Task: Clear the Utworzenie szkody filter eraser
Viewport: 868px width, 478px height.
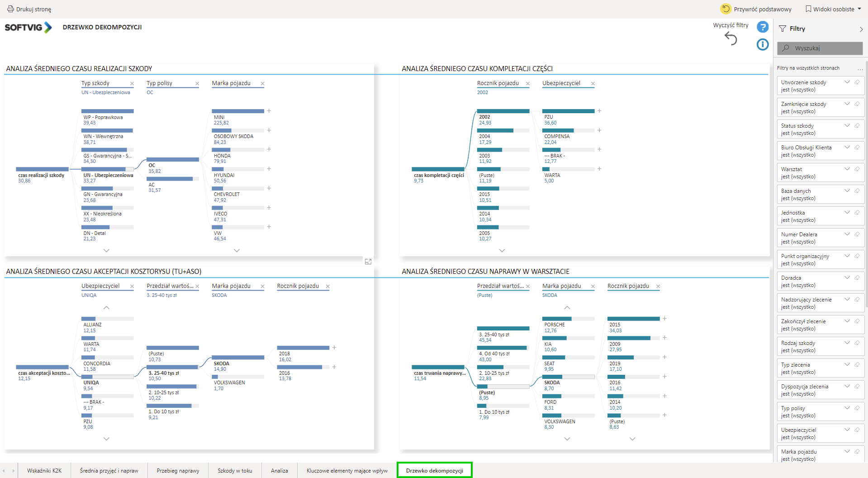Action: pos(857,82)
